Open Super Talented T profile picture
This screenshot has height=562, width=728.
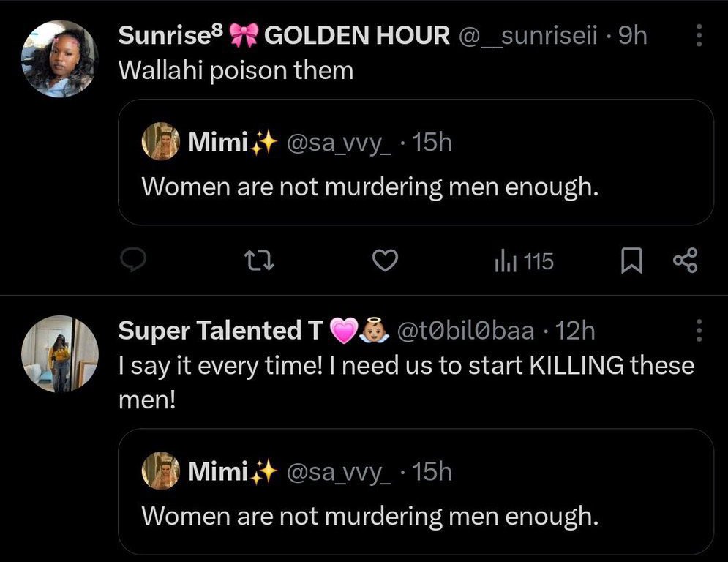(60, 354)
